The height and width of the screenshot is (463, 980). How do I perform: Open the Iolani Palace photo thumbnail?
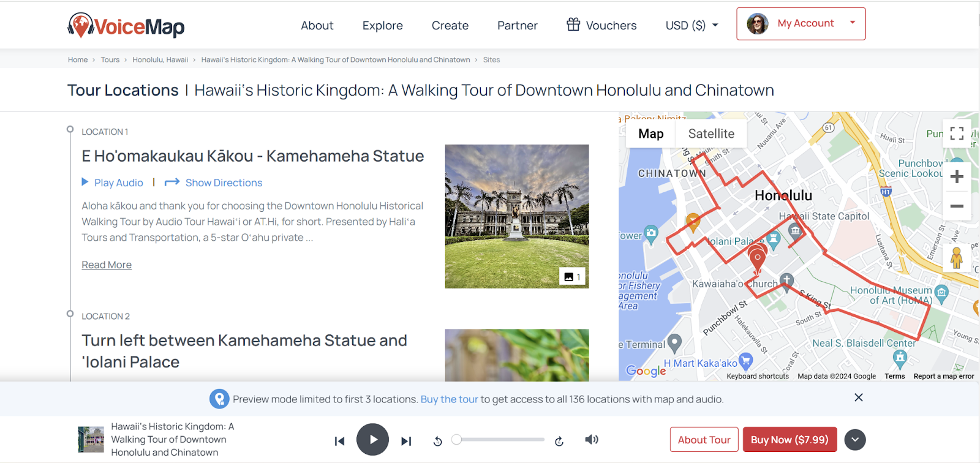(517, 216)
